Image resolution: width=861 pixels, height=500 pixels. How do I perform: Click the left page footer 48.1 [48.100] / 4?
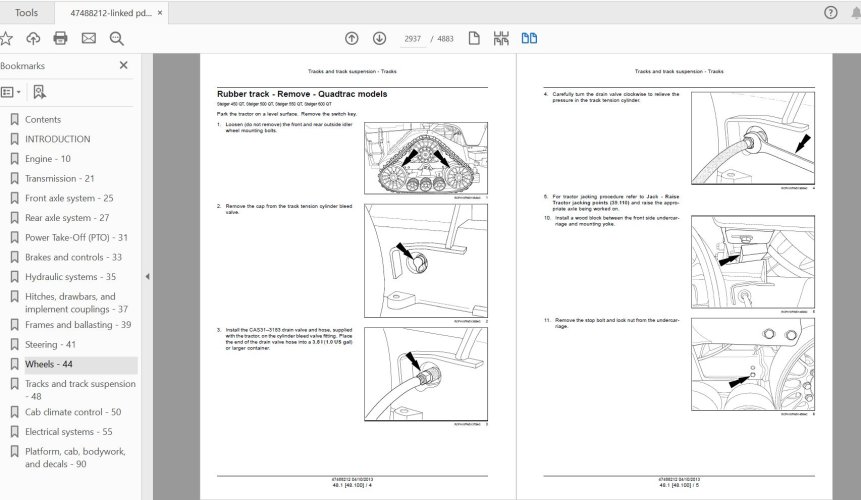pos(352,485)
